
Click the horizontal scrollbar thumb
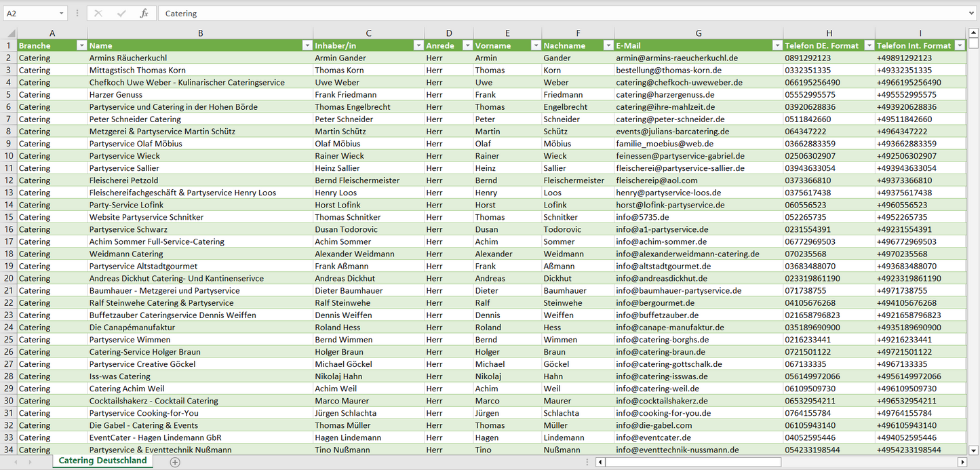point(692,462)
